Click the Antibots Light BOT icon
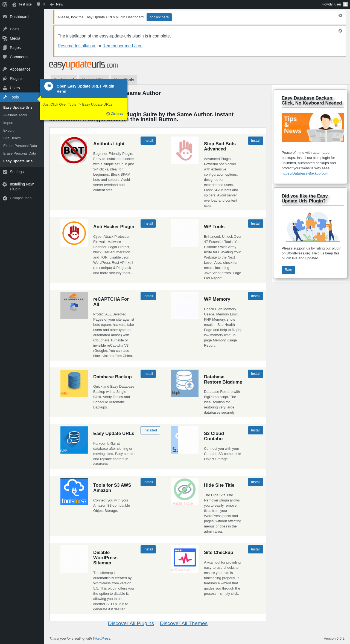The image size is (350, 644). [x=74, y=150]
